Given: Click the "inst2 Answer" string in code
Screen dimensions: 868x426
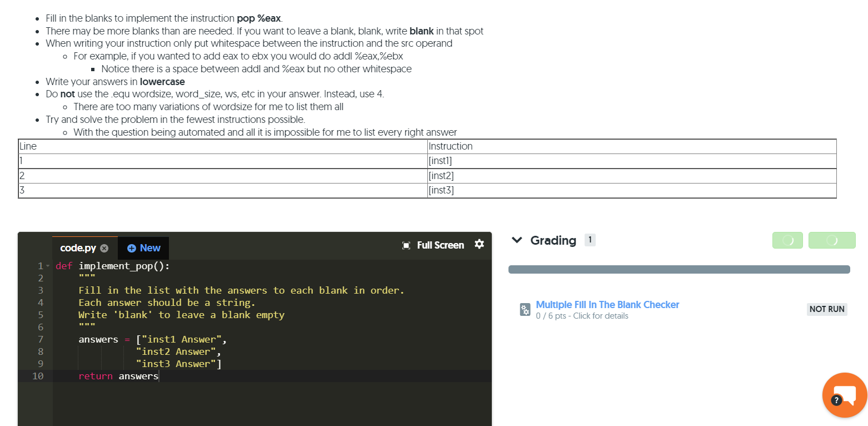Looking at the screenshot, I should pyautogui.click(x=176, y=351).
